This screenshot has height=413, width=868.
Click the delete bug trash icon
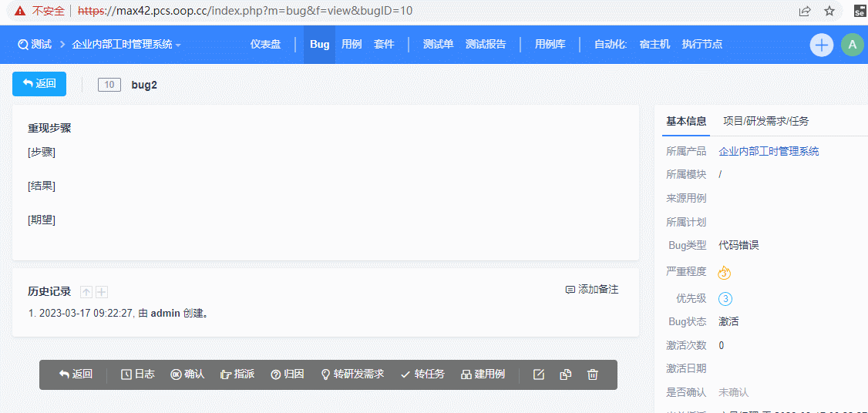(593, 374)
